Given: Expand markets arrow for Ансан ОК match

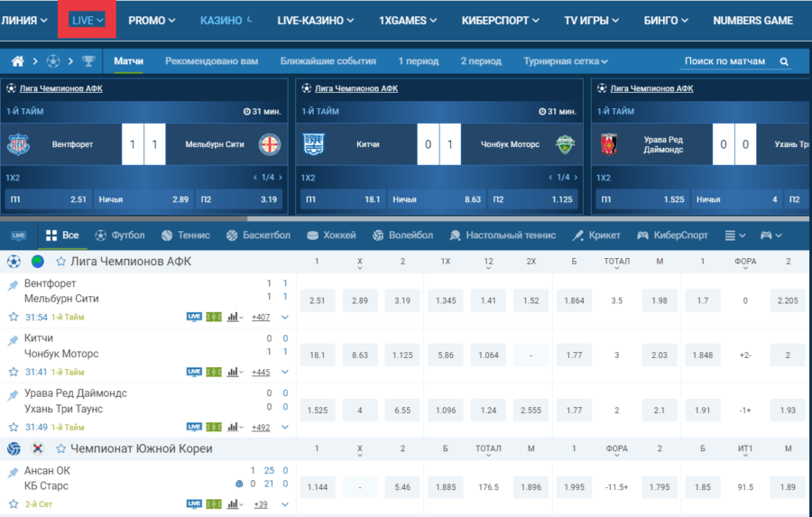Looking at the screenshot, I should tap(285, 504).
